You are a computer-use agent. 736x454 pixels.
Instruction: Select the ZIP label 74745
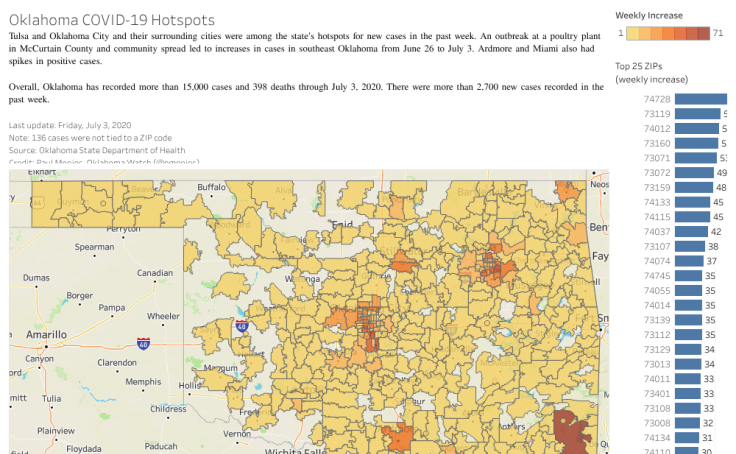[x=657, y=276]
